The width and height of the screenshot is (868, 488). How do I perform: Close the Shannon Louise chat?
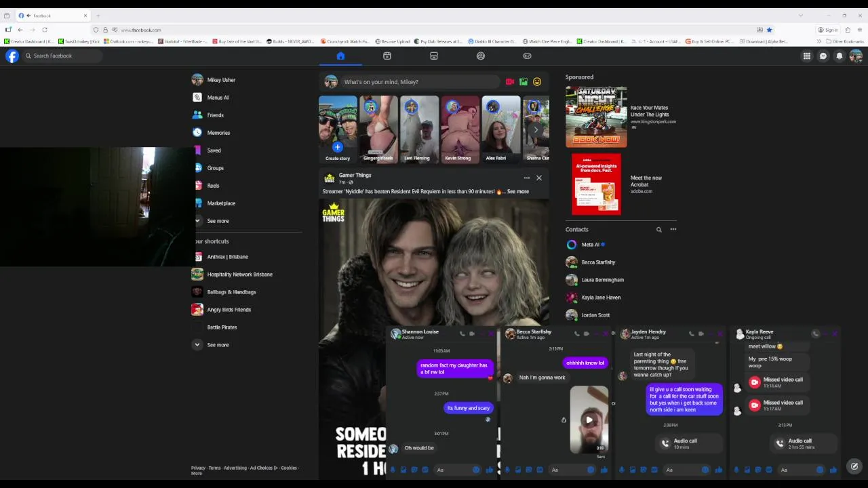pyautogui.click(x=491, y=333)
